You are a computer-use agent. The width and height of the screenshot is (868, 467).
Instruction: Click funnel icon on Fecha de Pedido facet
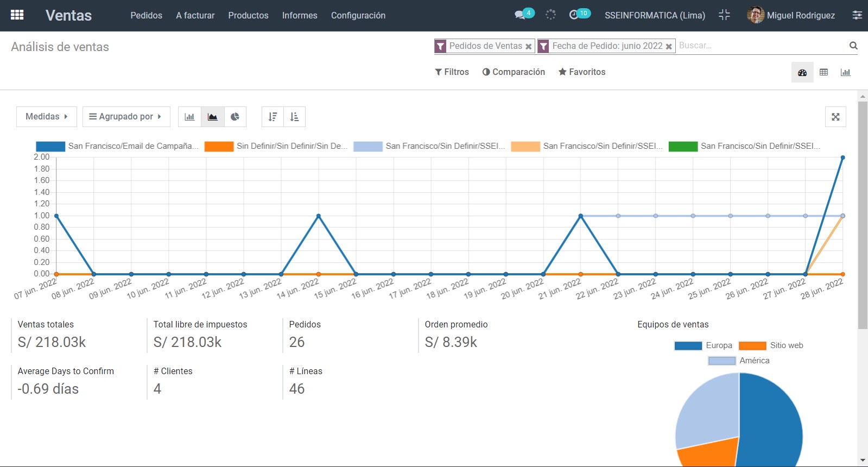coord(543,46)
